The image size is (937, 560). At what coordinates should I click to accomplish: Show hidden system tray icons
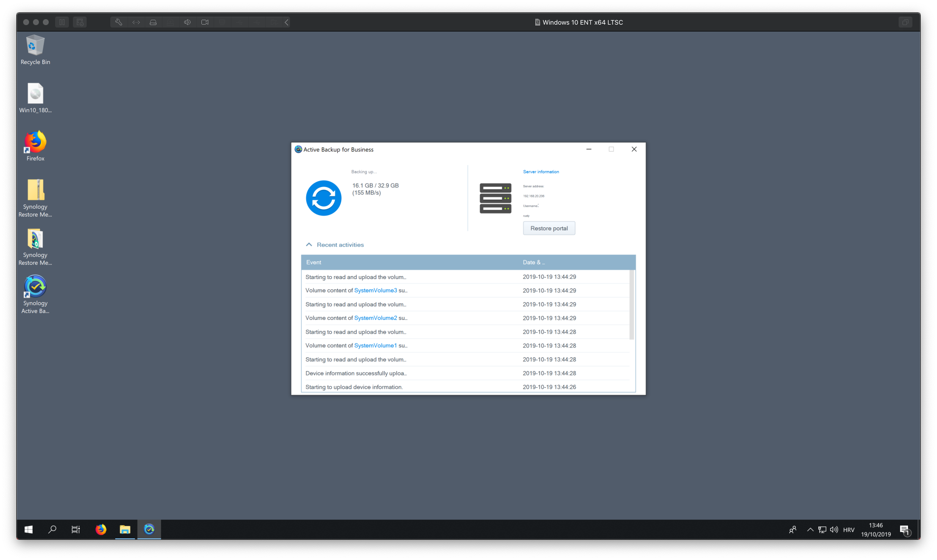810,529
